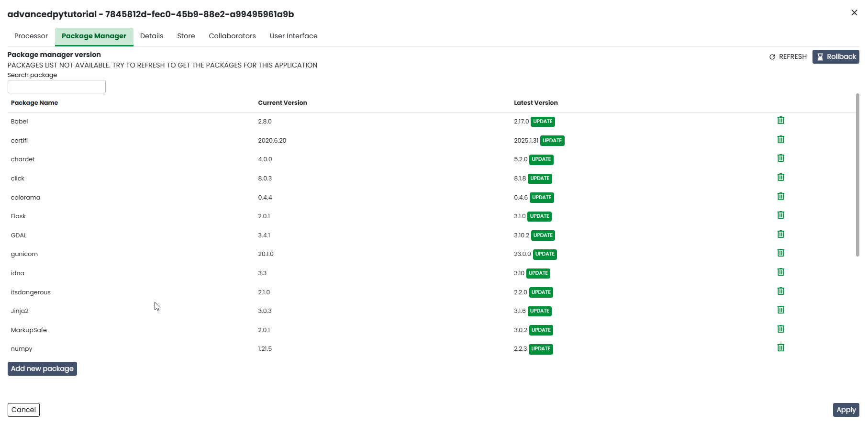This screenshot has width=868, height=425.
Task: Click the trash icon for chardet
Action: coord(780,158)
